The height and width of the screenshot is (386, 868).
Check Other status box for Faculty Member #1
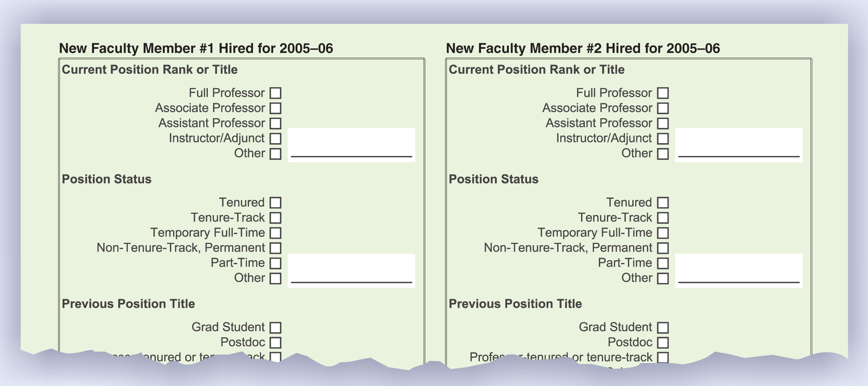[x=275, y=278]
